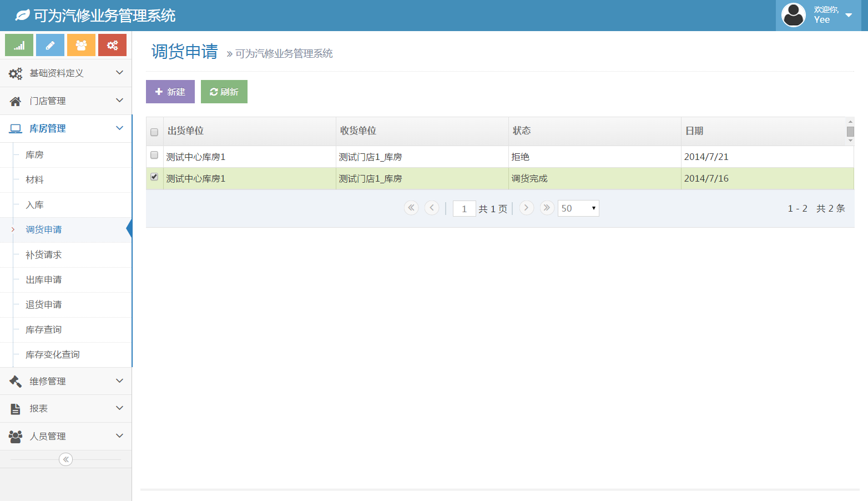Image resolution: width=868 pixels, height=501 pixels.
Task: Expand the 维修管理 menu section
Action: coord(65,381)
